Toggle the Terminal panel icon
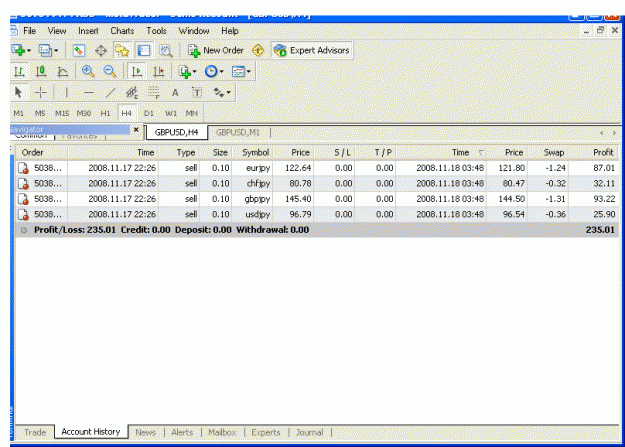Viewport: 625px width, 447px height. click(144, 51)
